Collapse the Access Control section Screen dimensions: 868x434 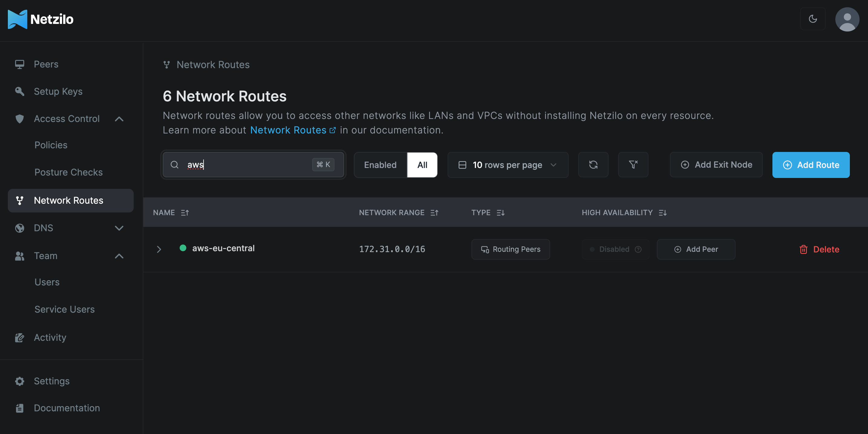[119, 119]
